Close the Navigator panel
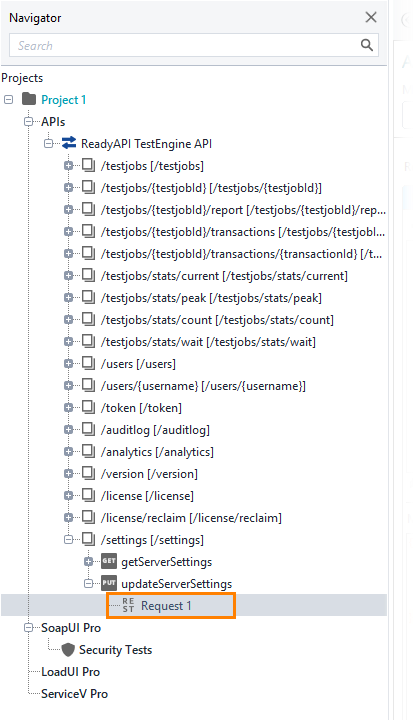Viewport: 414px width, 720px height. point(371,17)
